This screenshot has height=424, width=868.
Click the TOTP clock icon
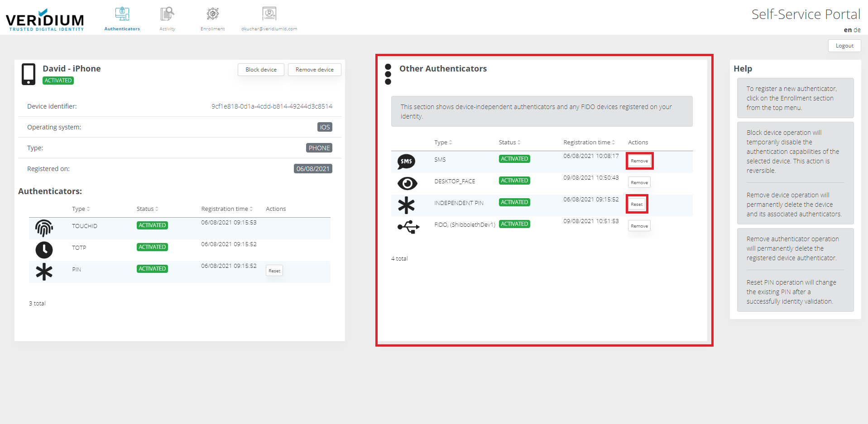coord(44,250)
